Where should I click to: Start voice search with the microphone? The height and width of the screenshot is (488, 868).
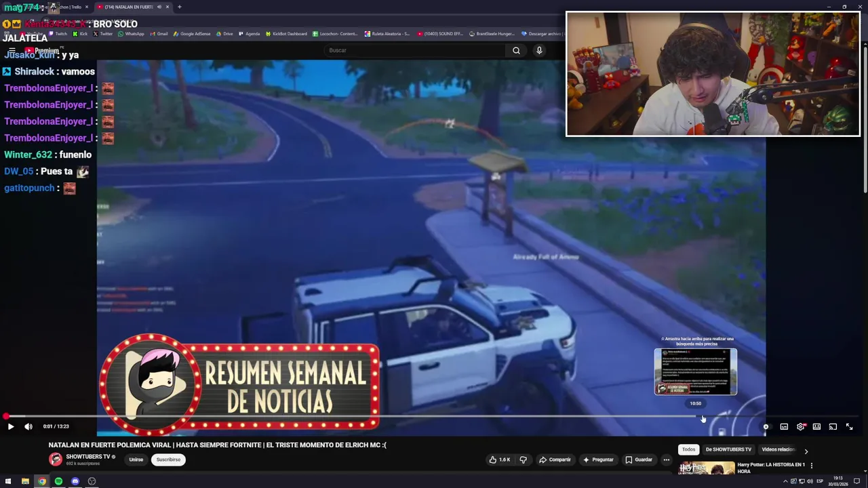click(539, 50)
